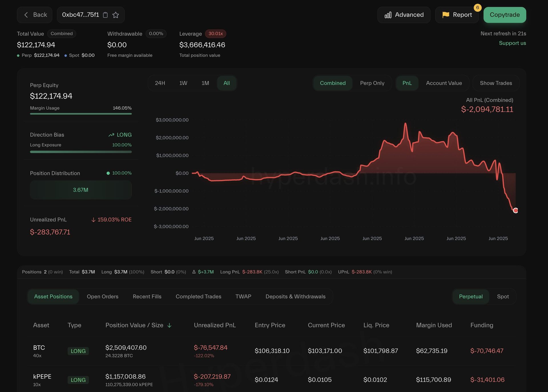Open the 30.01x leverage badge details
548x392 pixels.
pyautogui.click(x=215, y=34)
